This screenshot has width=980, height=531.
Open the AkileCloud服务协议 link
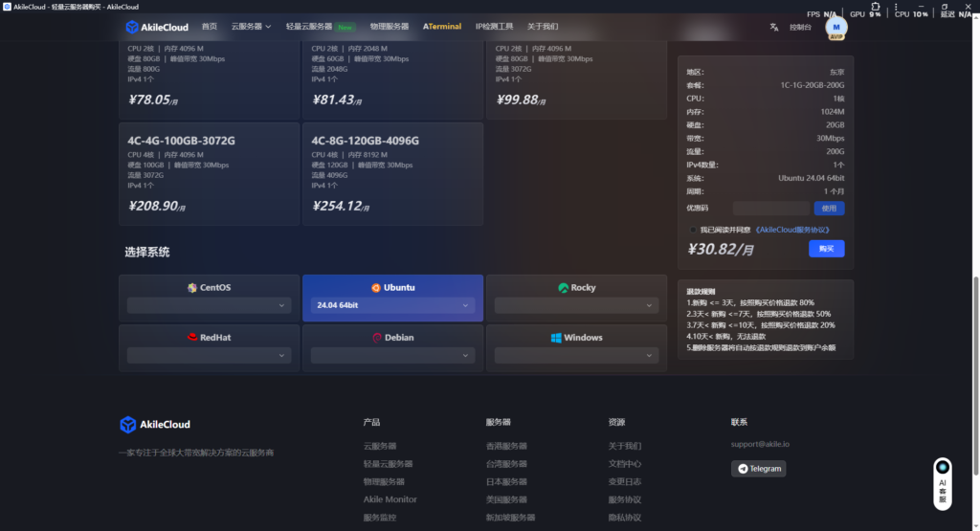792,230
